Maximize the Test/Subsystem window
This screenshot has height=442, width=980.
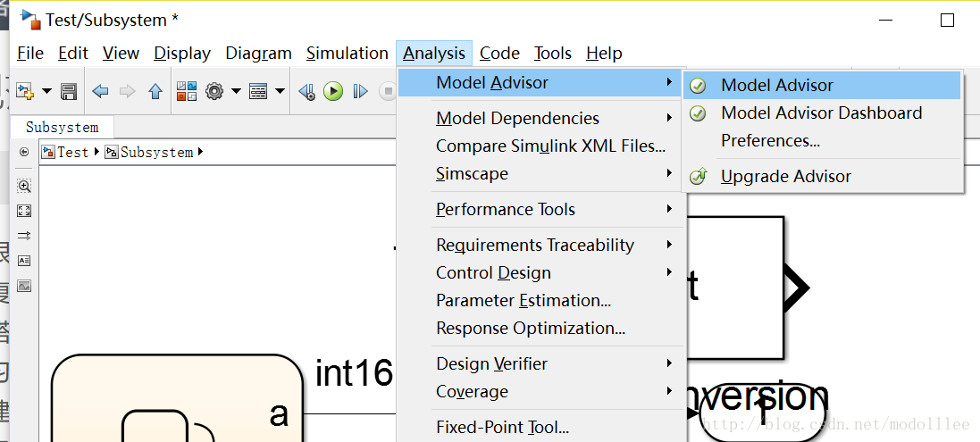click(947, 21)
